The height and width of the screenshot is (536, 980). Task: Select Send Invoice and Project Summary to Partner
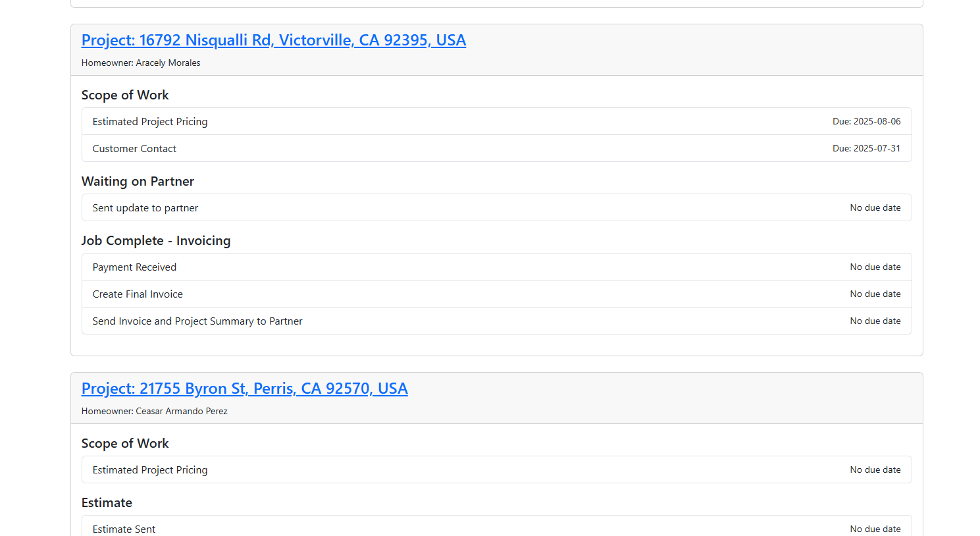pyautogui.click(x=197, y=321)
